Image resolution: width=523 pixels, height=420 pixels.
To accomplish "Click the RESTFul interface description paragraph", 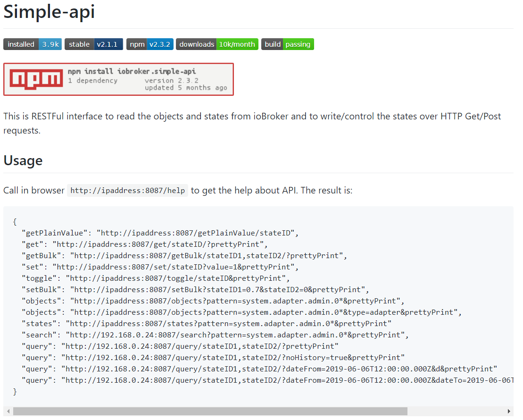I will pos(252,123).
